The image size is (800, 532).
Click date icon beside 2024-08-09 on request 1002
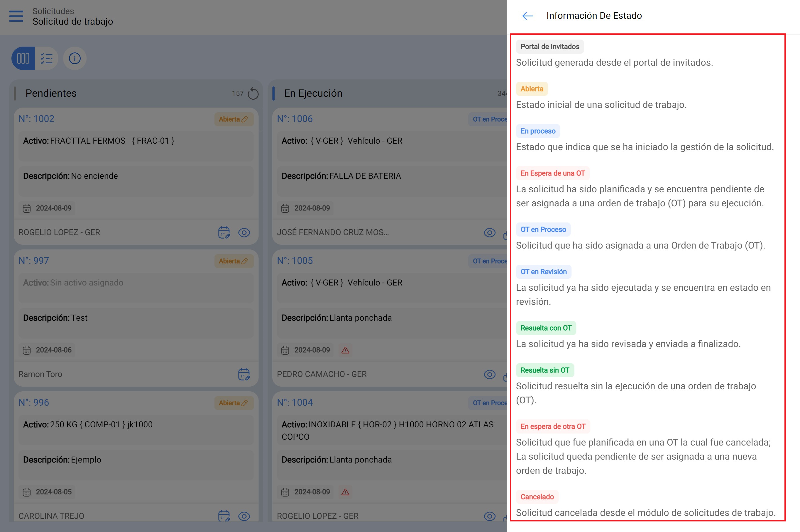(x=26, y=208)
